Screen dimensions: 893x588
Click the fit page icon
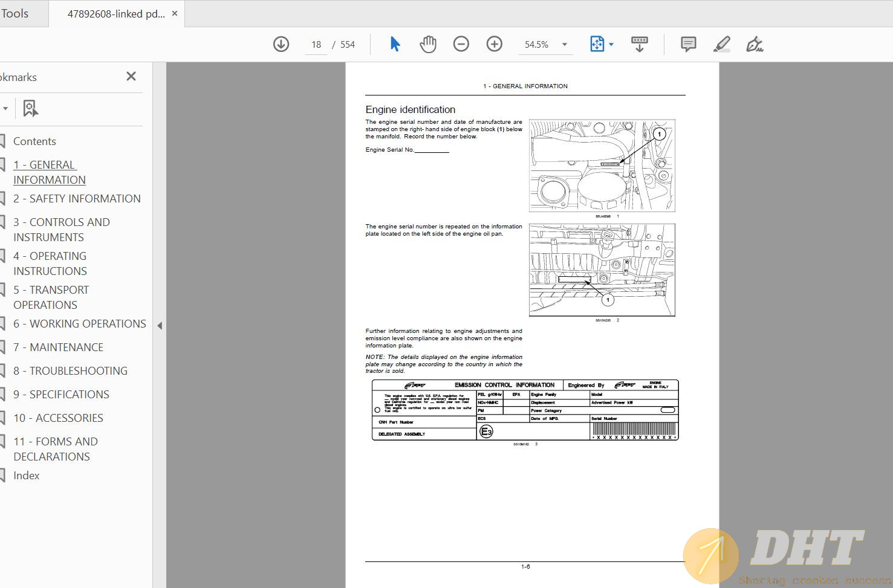pyautogui.click(x=597, y=44)
